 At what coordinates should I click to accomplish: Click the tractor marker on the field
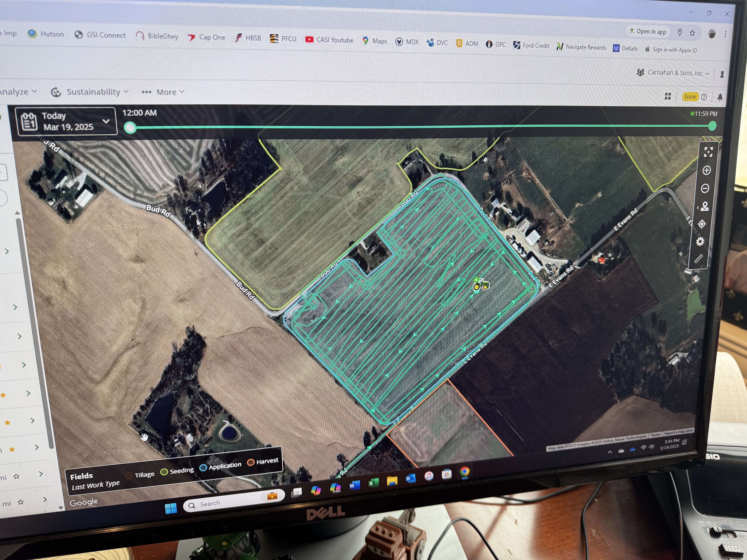tap(481, 285)
